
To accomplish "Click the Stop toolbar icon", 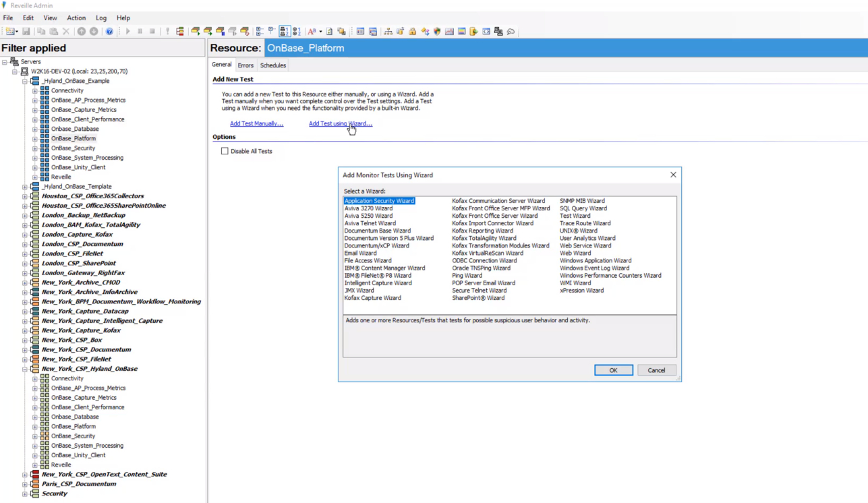I will click(152, 32).
